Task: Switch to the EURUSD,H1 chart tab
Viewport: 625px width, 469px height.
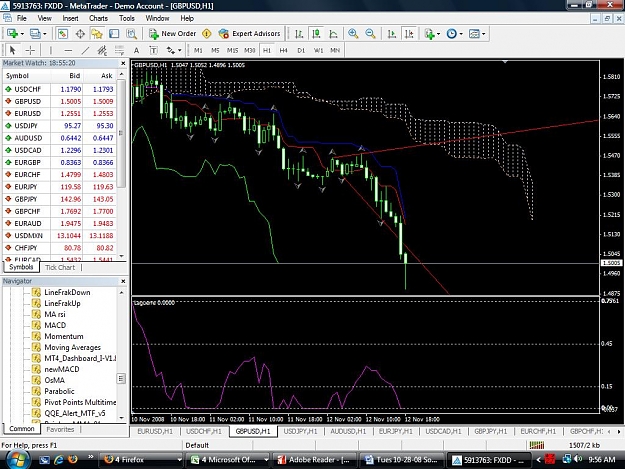Action: point(155,431)
